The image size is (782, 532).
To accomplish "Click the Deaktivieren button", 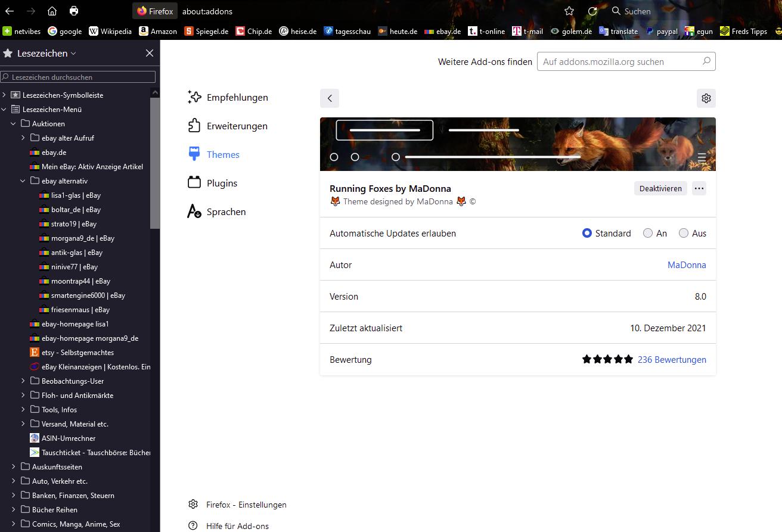I will click(660, 188).
